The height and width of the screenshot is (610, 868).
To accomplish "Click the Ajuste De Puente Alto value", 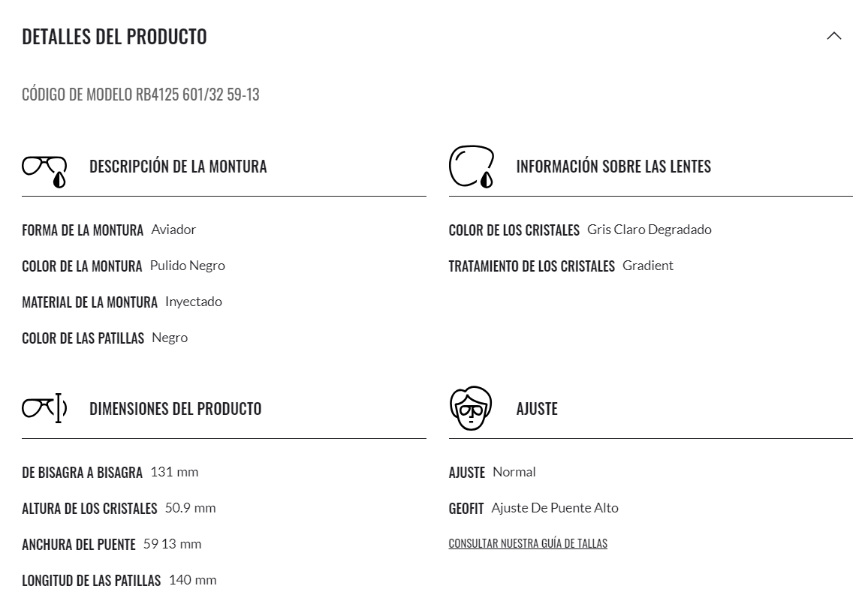I will [x=555, y=508].
